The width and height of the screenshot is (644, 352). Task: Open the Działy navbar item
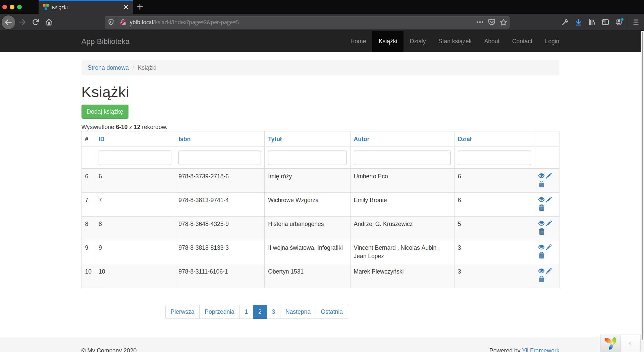[x=418, y=41]
